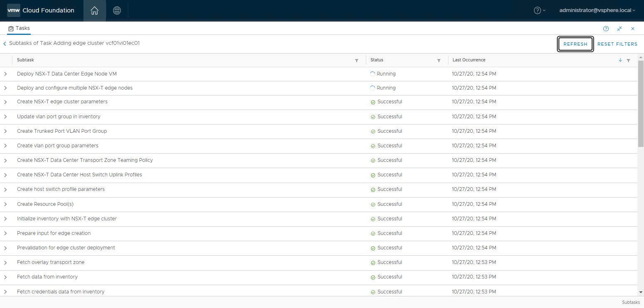
Task: Click the Status column filter icon
Action: coord(438,61)
